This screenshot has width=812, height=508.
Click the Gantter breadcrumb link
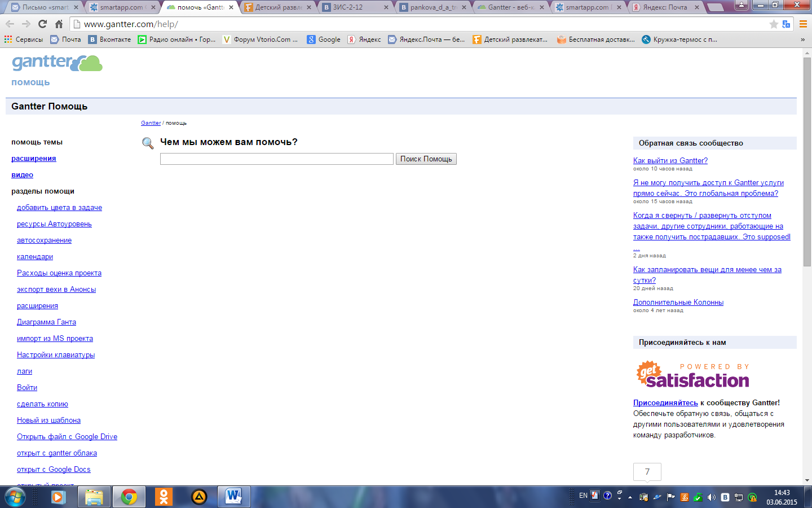[x=151, y=123]
